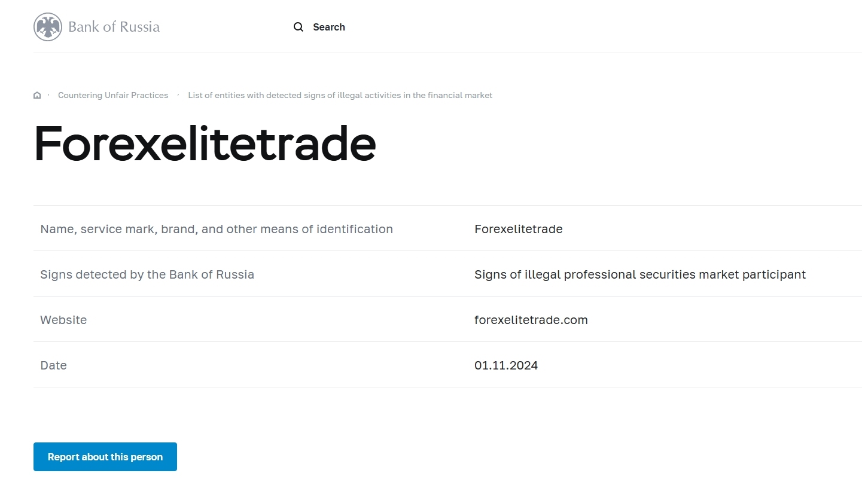Click the large Forexelitetrade page heading

pos(205,144)
